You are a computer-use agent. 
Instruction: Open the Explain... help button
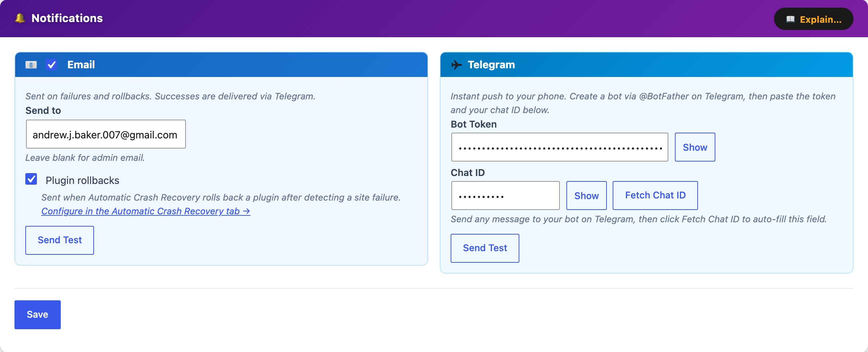[813, 19]
